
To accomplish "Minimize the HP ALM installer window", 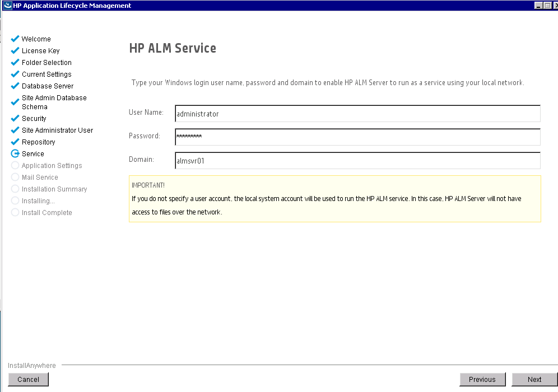I will 538,6.
